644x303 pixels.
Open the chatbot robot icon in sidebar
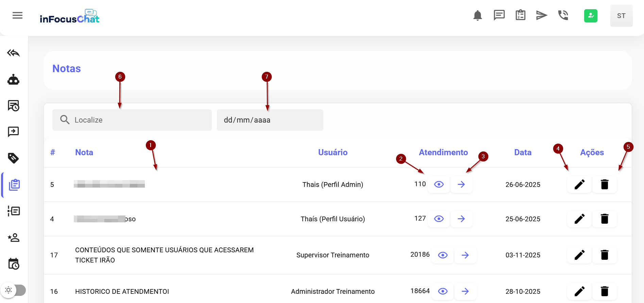pyautogui.click(x=14, y=80)
